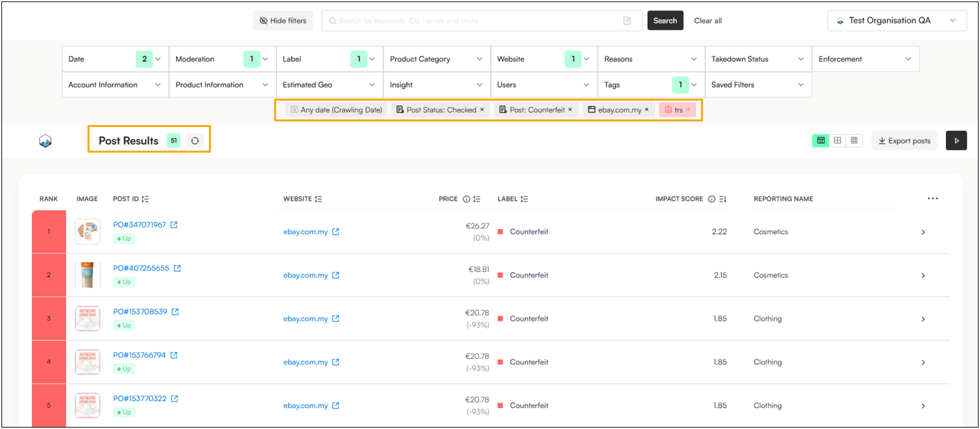Open the Tags filter dropdown
Image resolution: width=980 pixels, height=429 pixels.
coord(651,85)
